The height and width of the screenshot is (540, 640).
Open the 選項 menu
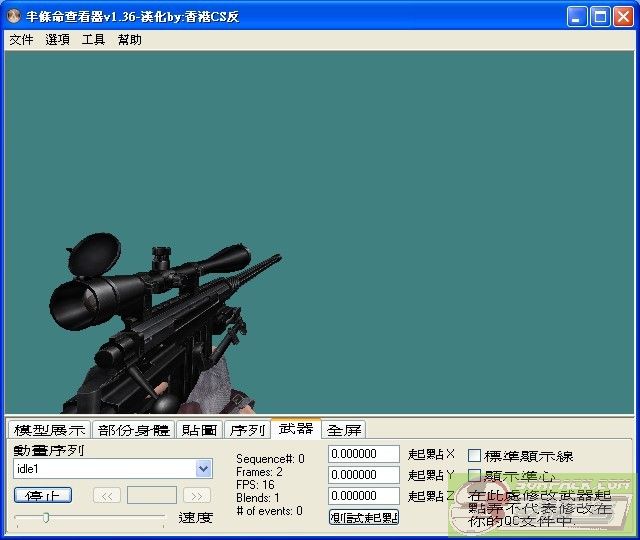click(57, 40)
